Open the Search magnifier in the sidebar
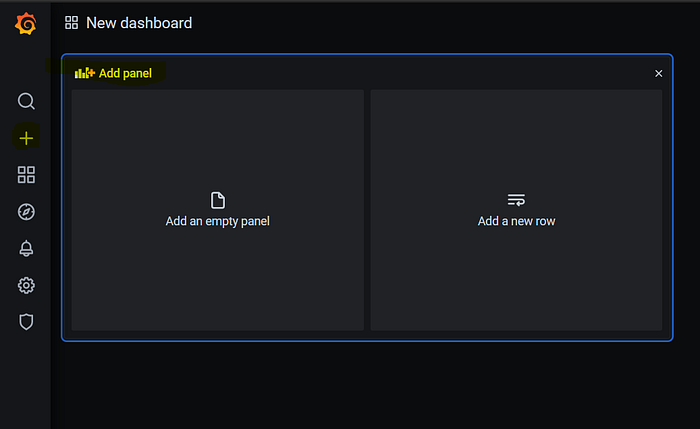Screen dimensions: 700x429 pos(26,101)
